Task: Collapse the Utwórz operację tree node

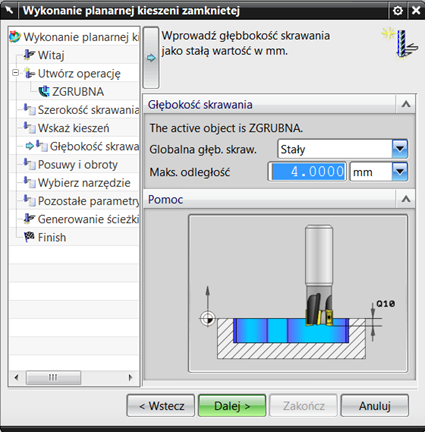Action: (x=15, y=73)
